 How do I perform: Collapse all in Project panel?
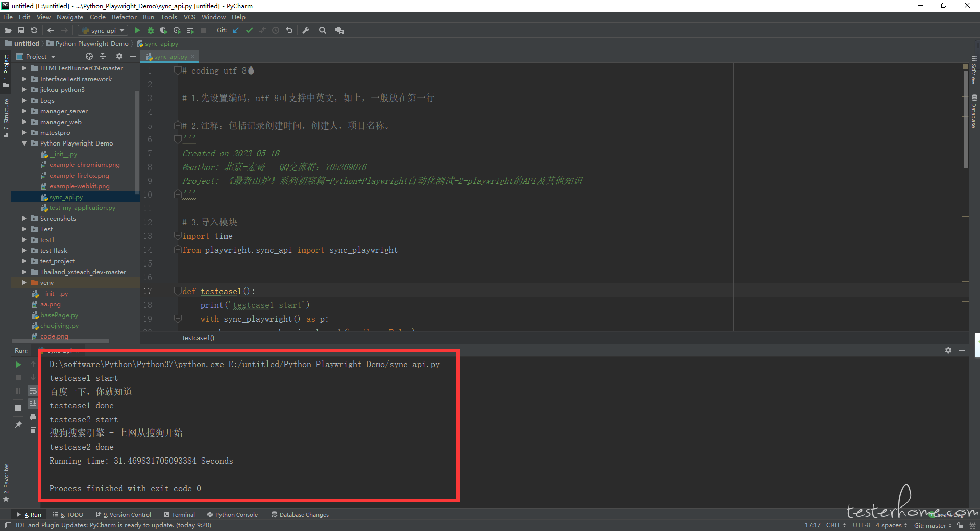click(x=103, y=56)
